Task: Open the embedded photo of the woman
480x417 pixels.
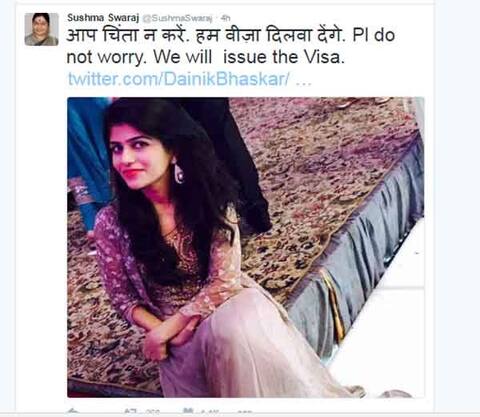Action: point(246,247)
